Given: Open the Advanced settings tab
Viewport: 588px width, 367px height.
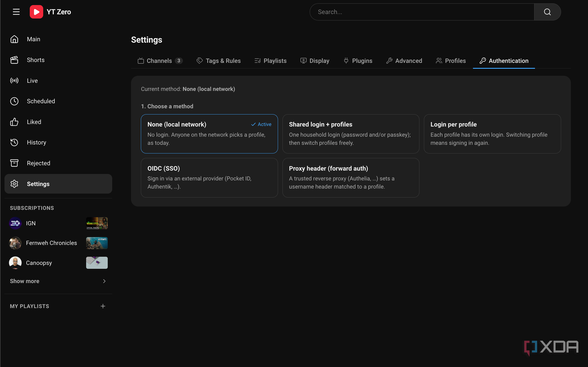Looking at the screenshot, I should click(404, 61).
